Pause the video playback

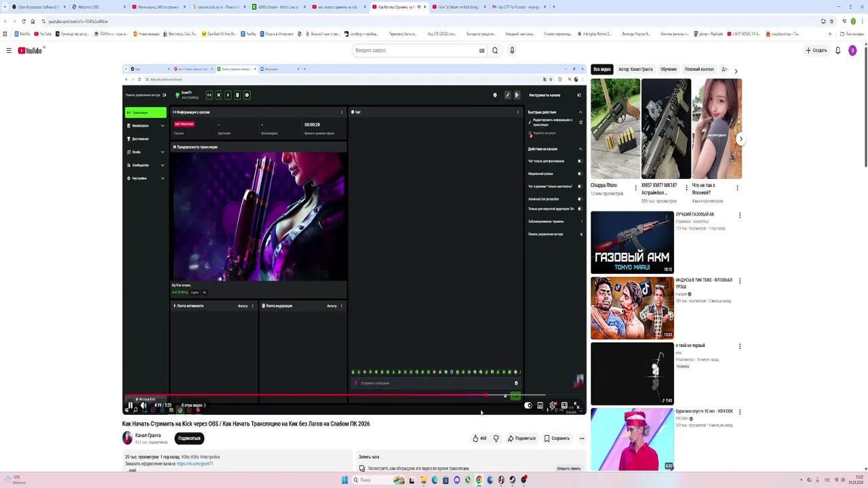pos(130,405)
